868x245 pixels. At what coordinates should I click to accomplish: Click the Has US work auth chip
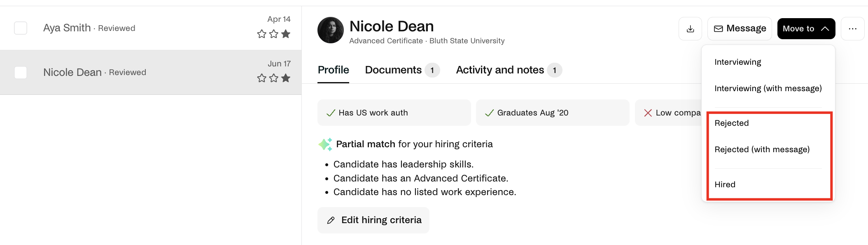(394, 113)
